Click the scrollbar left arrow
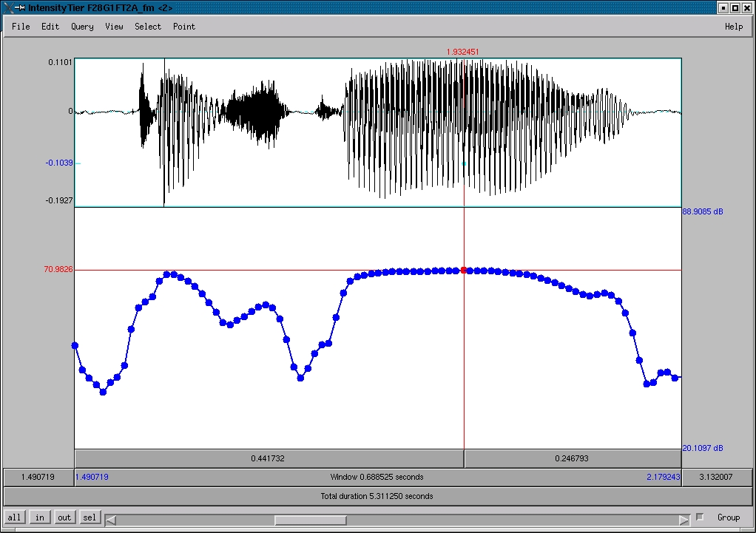The width and height of the screenshot is (756, 533). coord(110,520)
